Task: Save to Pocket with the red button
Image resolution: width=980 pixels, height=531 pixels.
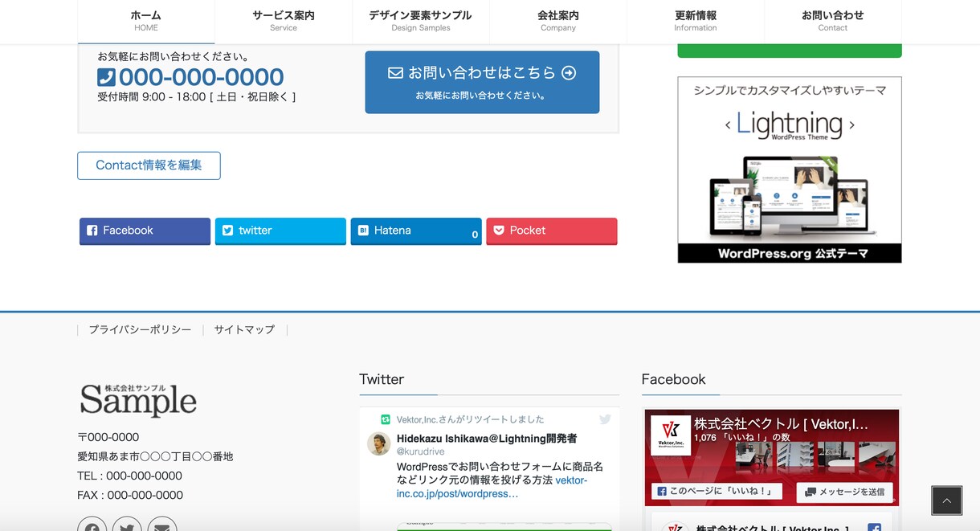Action: [552, 231]
